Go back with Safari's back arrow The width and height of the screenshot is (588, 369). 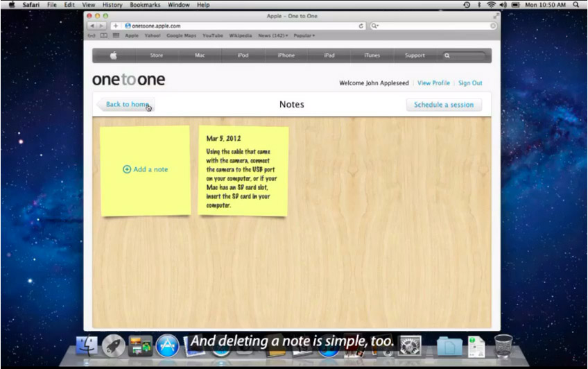pyautogui.click(x=92, y=26)
